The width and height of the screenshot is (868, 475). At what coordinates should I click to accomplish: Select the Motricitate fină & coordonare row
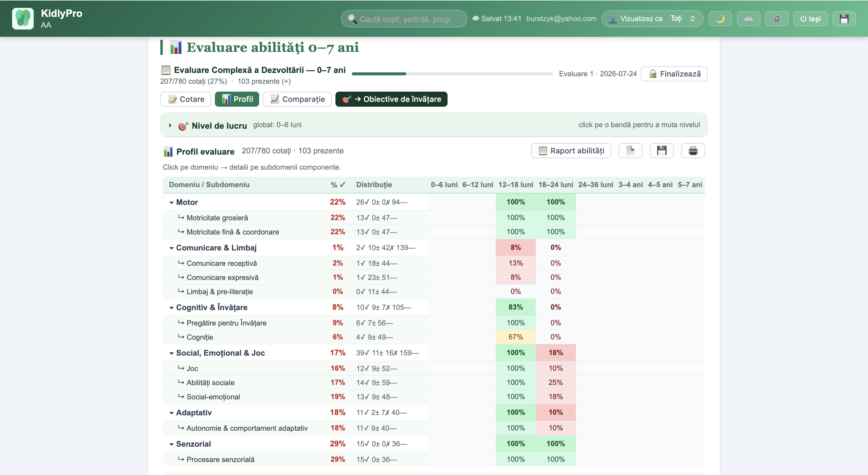pyautogui.click(x=434, y=232)
